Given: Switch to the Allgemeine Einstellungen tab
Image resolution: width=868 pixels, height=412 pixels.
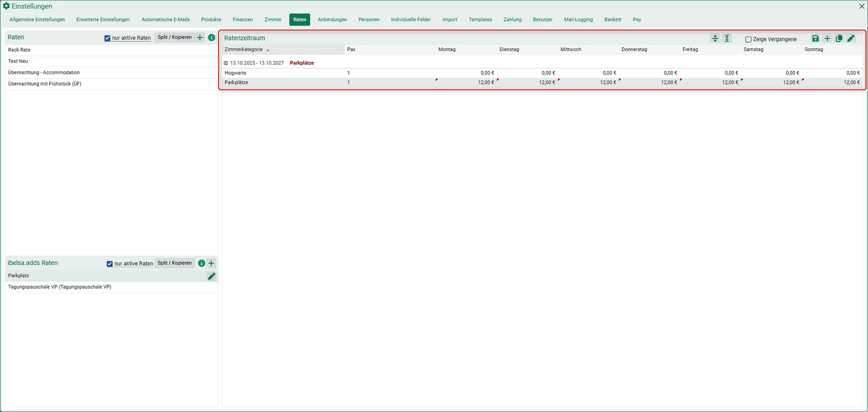Looking at the screenshot, I should (37, 20).
